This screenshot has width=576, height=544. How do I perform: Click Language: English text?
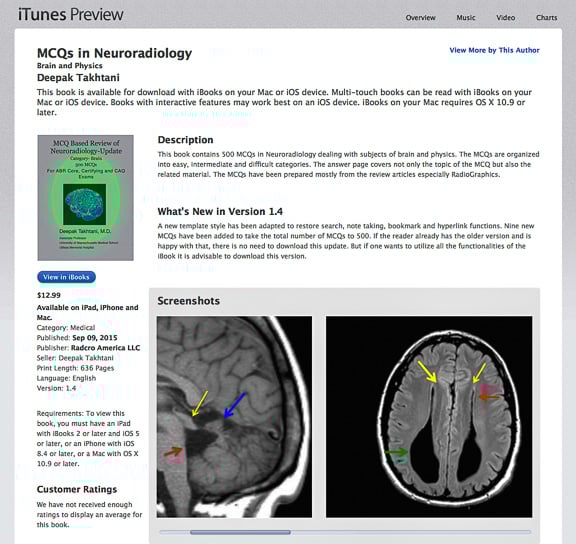point(66,378)
